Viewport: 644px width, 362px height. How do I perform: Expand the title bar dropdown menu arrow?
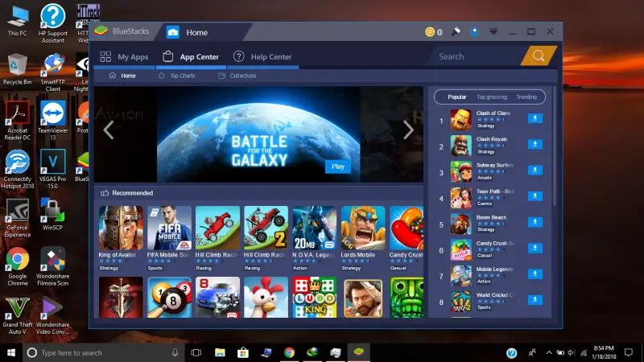(x=493, y=31)
